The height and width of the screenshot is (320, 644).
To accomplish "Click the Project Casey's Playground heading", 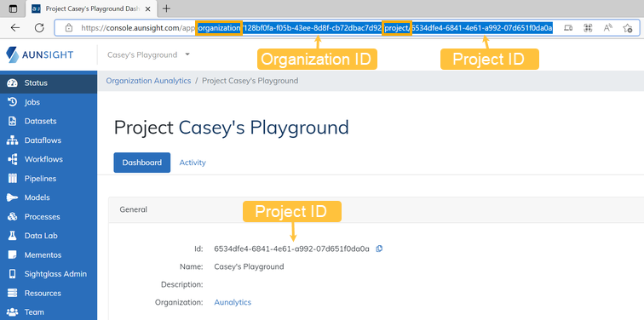I will [x=231, y=127].
